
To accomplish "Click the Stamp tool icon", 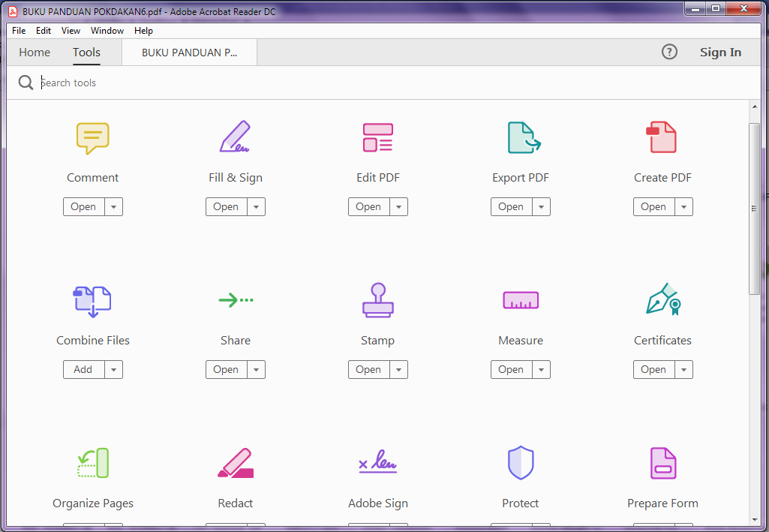I will (377, 300).
